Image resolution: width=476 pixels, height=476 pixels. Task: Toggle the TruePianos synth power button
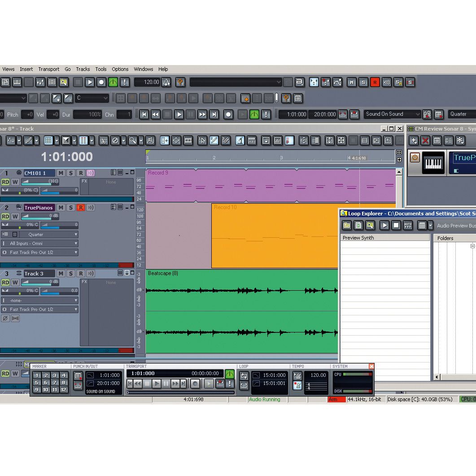[415, 157]
